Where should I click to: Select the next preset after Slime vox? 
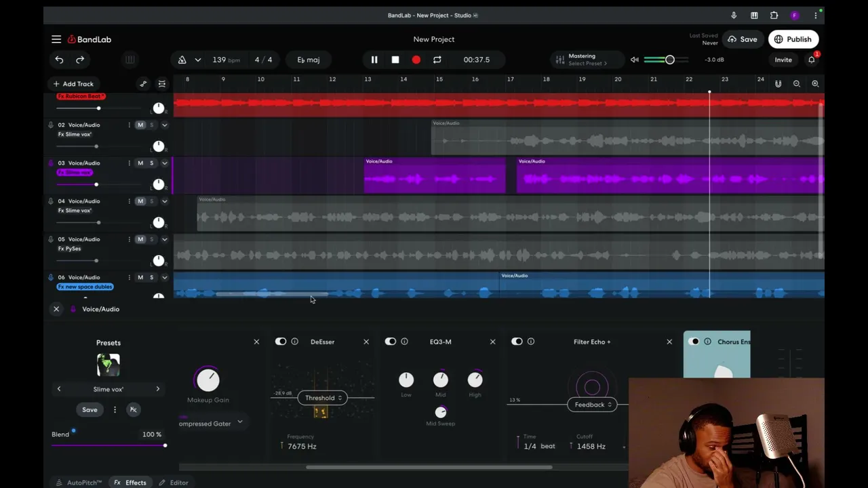coord(158,389)
